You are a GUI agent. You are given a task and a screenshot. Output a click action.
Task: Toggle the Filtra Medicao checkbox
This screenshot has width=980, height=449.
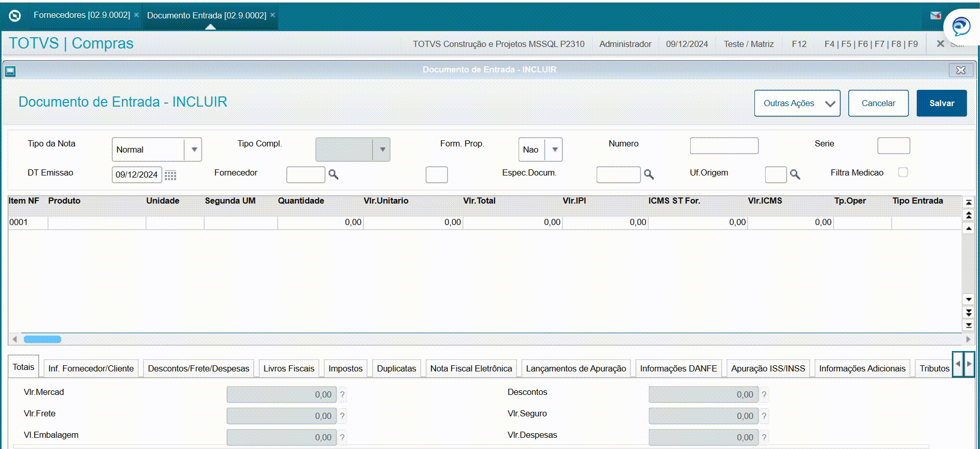(903, 172)
